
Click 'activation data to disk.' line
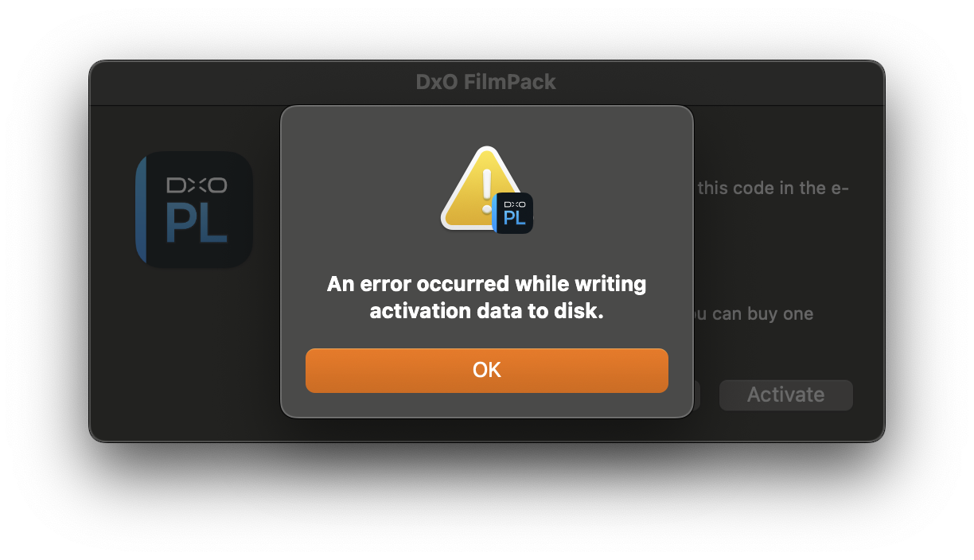pyautogui.click(x=486, y=311)
